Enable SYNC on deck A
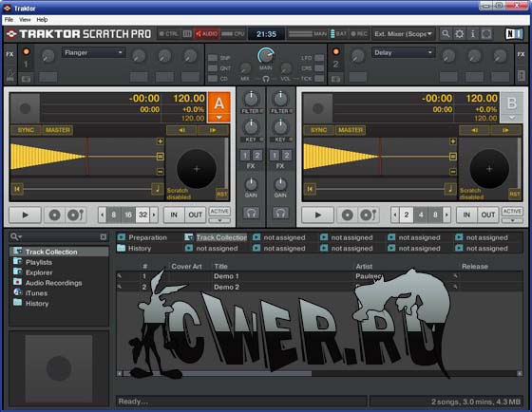532x412 pixels. 27,130
